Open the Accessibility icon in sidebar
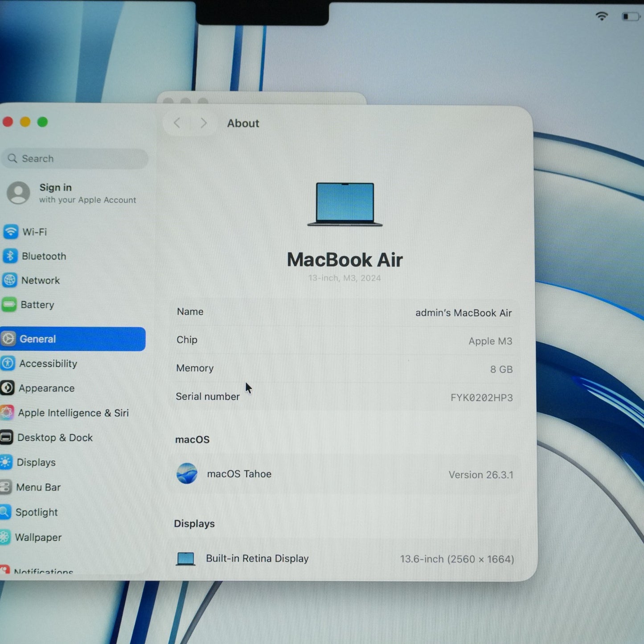644x644 pixels. 8,363
